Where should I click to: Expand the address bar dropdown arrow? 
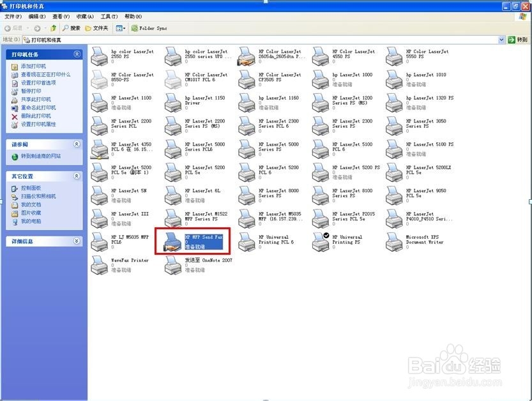pos(501,40)
